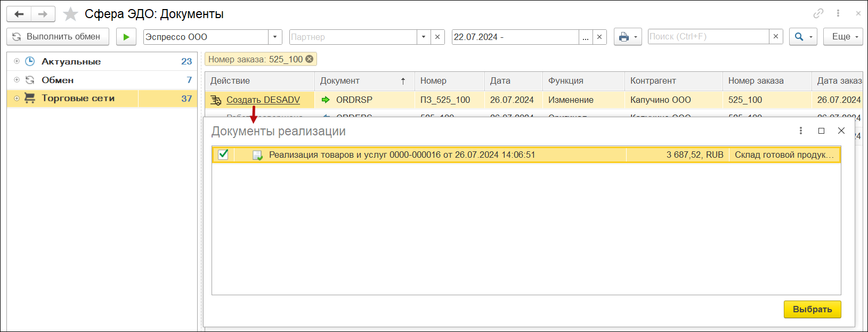Click the Номер заказа column header
The width and height of the screenshot is (868, 332).
(x=767, y=81)
